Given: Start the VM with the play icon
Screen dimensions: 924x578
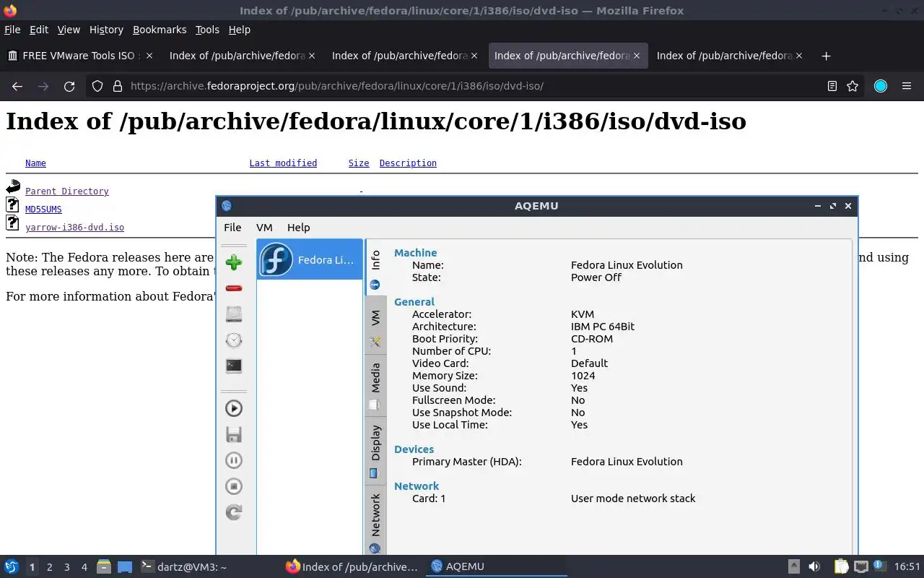Looking at the screenshot, I should pos(233,408).
